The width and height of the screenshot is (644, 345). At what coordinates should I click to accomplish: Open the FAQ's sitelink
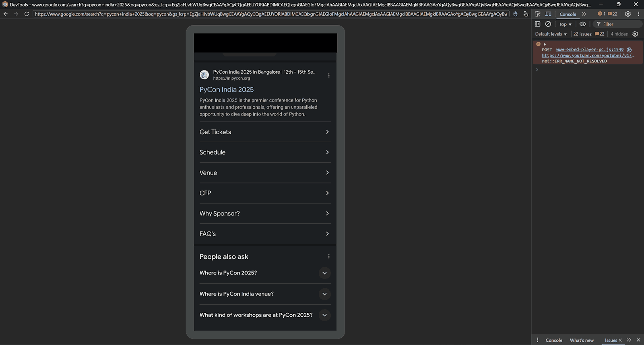265,234
